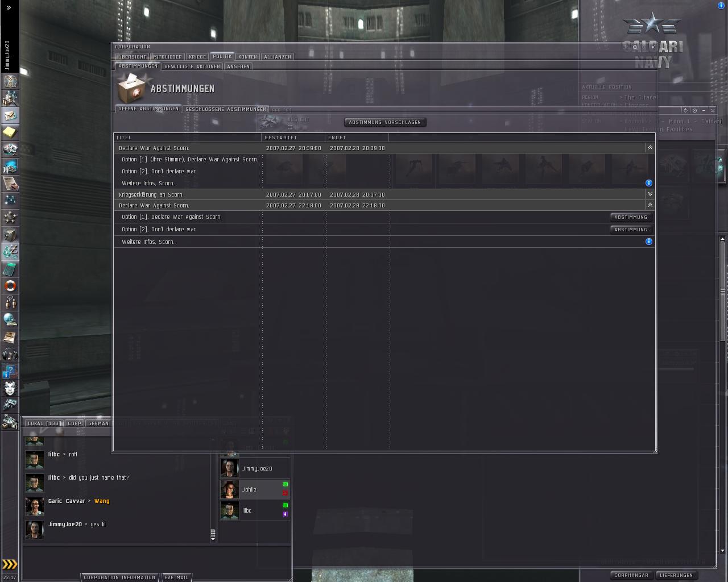Open the Allianzen tab
This screenshot has height=582, width=728.
point(278,57)
